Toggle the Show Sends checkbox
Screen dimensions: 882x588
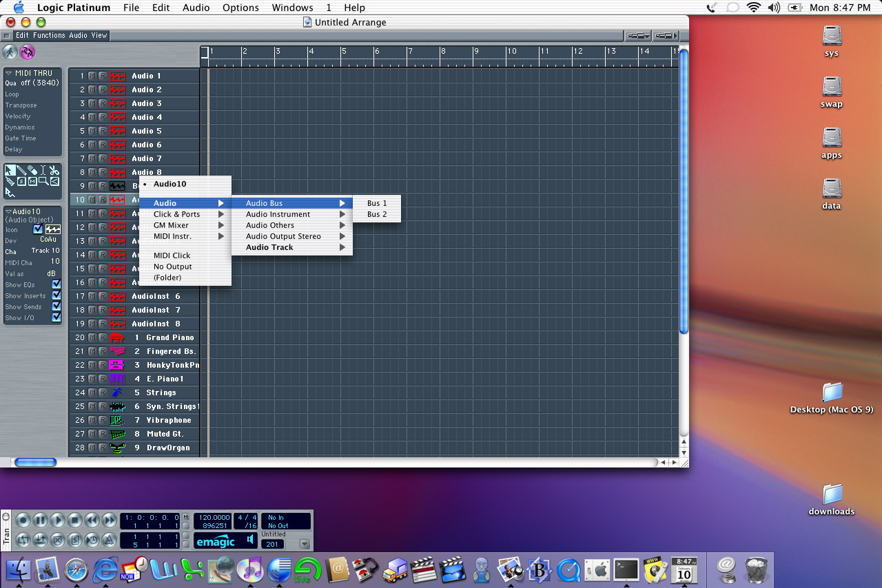tap(57, 306)
